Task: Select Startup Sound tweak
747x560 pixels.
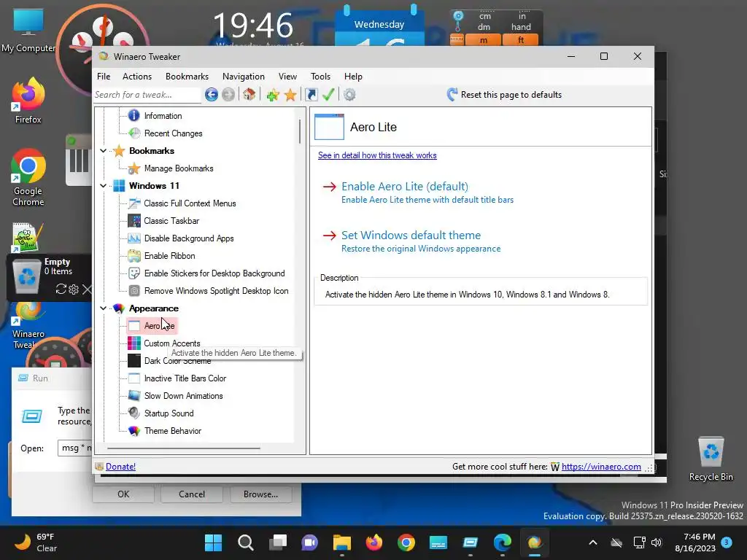Action: pos(169,413)
